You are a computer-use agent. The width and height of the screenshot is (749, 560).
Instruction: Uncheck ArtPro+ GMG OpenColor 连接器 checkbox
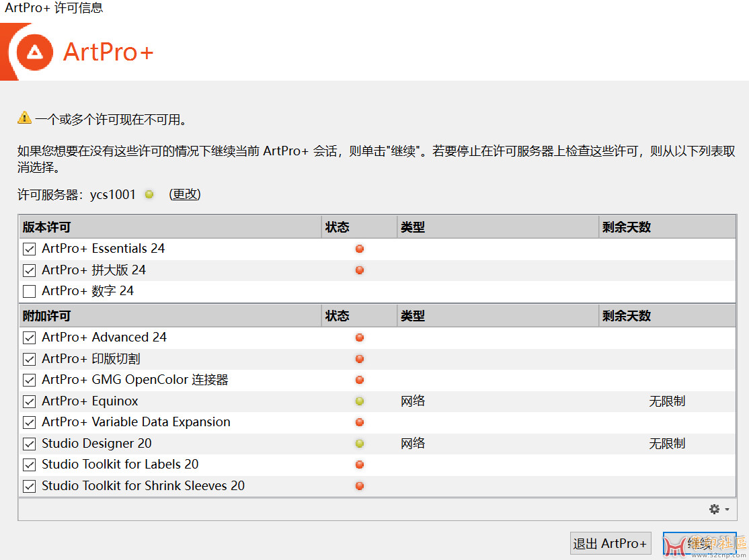29,380
